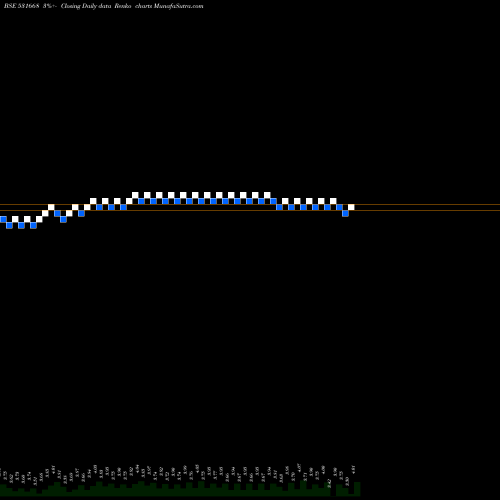Click the rightmost green volume bar
Viewport: 500px width, 500px height.
(x=357, y=489)
